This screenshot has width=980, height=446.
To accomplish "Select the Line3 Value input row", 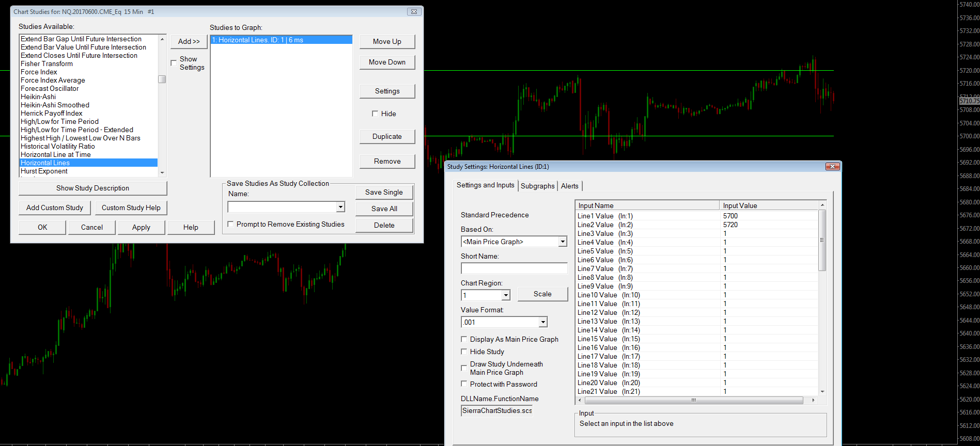I will 697,233.
